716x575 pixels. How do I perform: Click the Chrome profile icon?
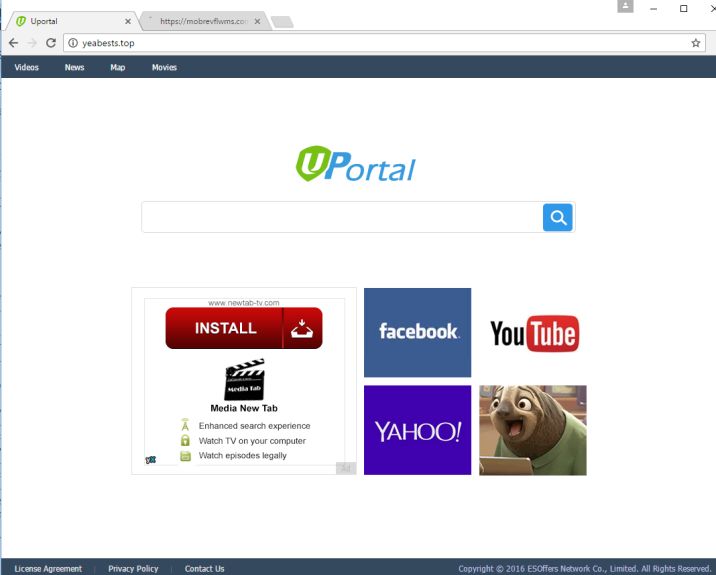coord(625,6)
